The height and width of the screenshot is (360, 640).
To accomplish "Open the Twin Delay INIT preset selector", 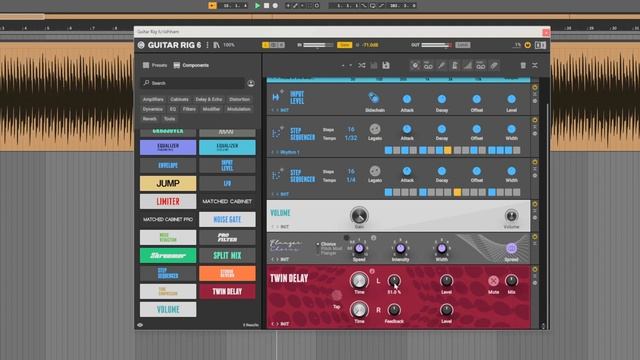I will tap(284, 324).
